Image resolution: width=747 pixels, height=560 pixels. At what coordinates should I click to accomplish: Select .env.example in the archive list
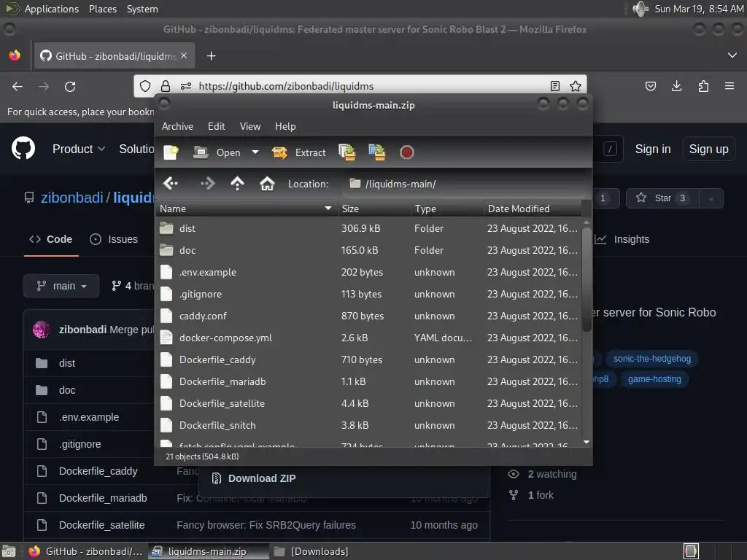(368, 273)
